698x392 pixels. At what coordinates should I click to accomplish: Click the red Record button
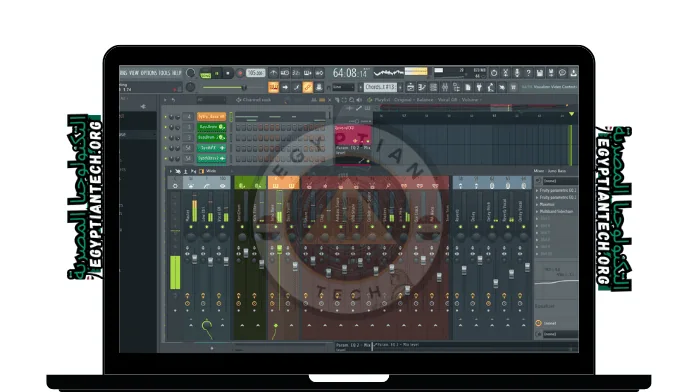pyautogui.click(x=240, y=73)
